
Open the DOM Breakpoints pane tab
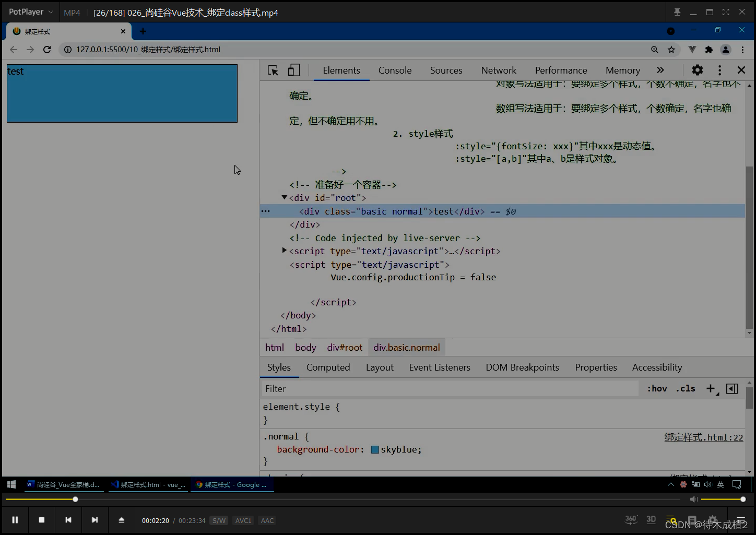coord(522,367)
